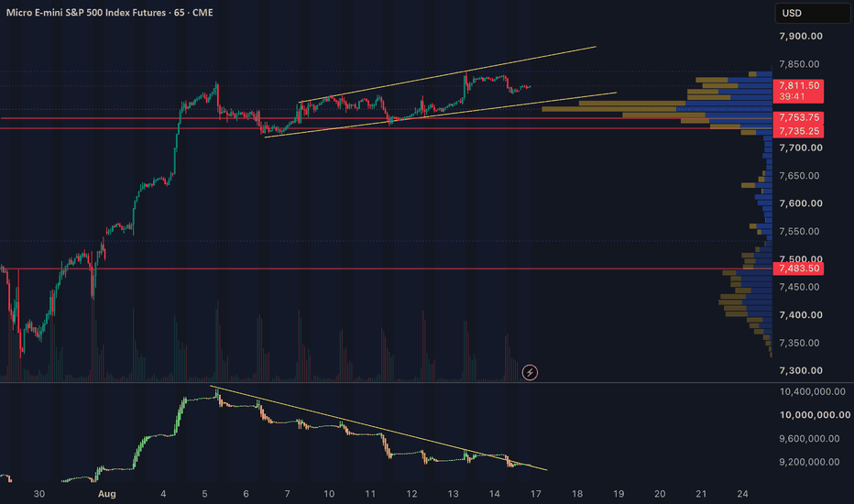Click the 30 date on time axis
This screenshot has width=854, height=504.
[x=39, y=494]
